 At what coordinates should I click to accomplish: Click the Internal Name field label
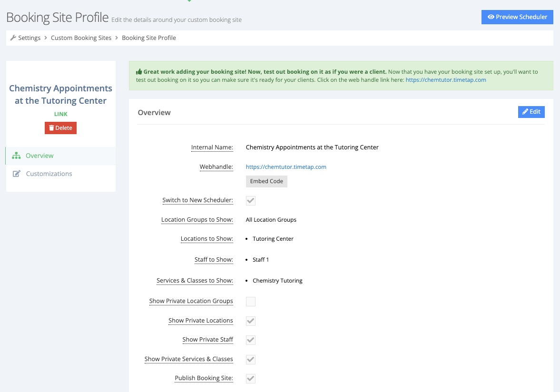[212, 147]
